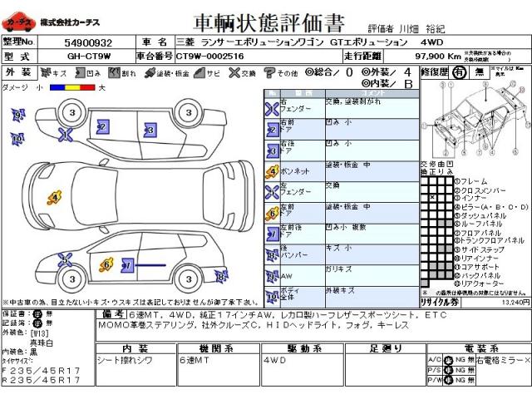
Task: Toggle the X-marked box in インナー row
Action: point(433,198)
